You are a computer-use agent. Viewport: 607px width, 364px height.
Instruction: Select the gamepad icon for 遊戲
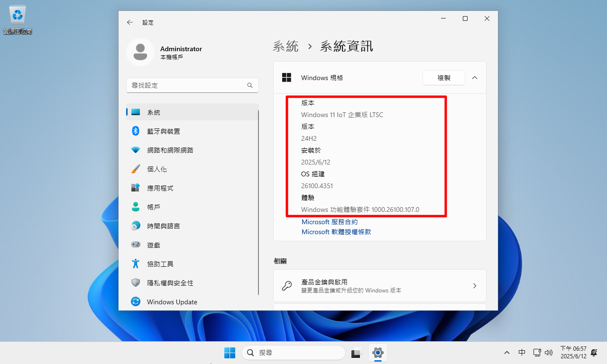pyautogui.click(x=136, y=245)
